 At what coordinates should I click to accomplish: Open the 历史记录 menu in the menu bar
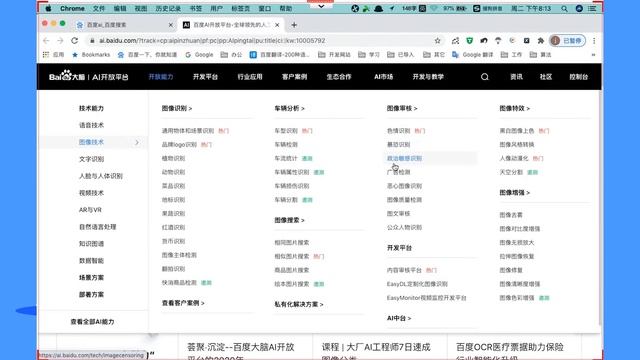(168, 8)
